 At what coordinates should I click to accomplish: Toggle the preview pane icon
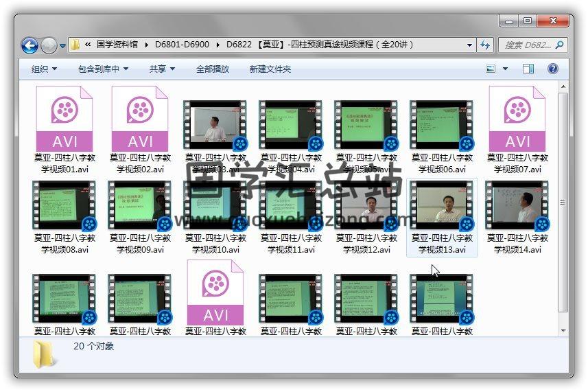(x=528, y=69)
